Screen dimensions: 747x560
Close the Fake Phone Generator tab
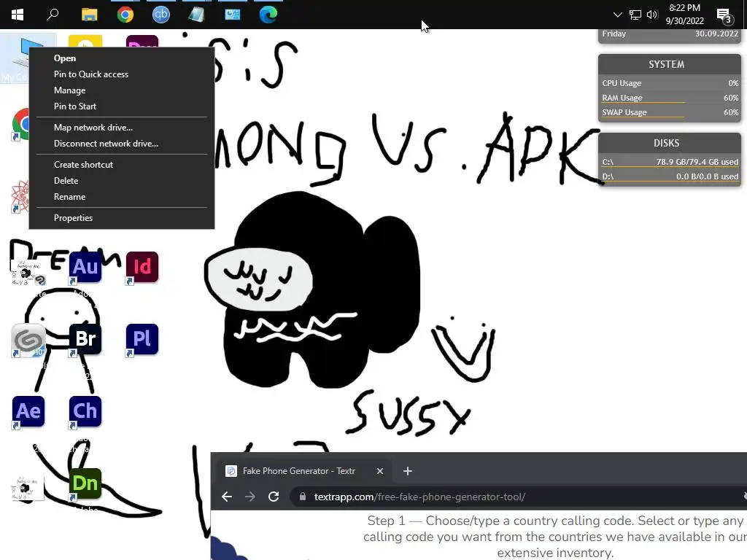pyautogui.click(x=379, y=471)
